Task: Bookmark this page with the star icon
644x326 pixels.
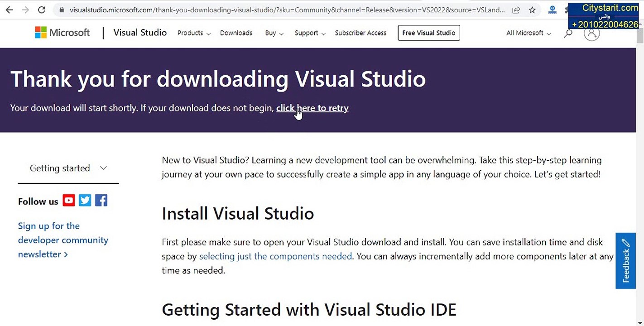Action: [x=532, y=10]
